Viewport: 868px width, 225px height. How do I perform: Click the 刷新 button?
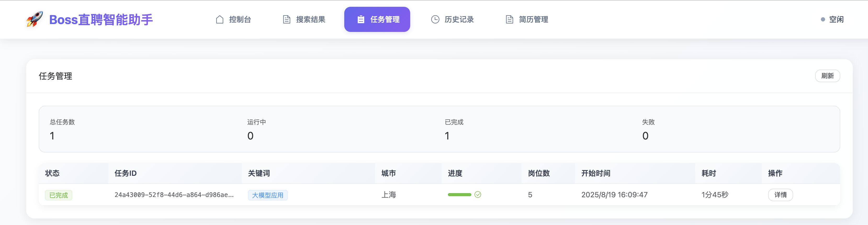pyautogui.click(x=827, y=76)
